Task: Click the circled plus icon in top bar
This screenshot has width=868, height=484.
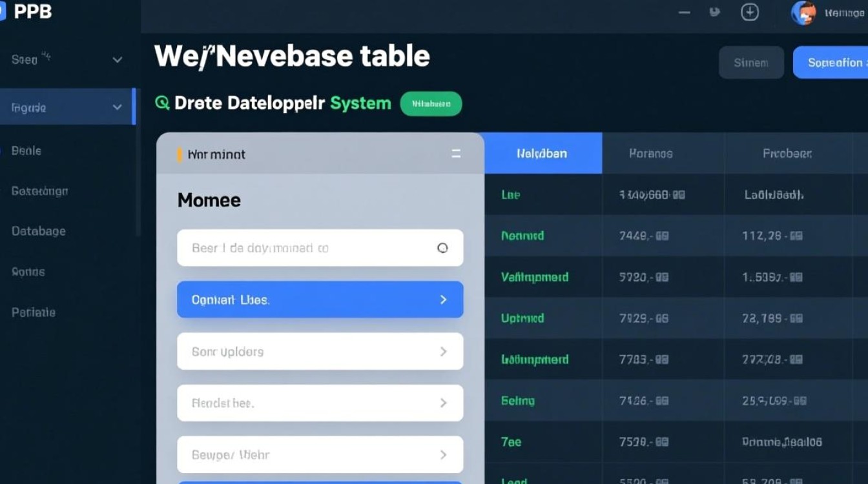Action: coord(749,12)
